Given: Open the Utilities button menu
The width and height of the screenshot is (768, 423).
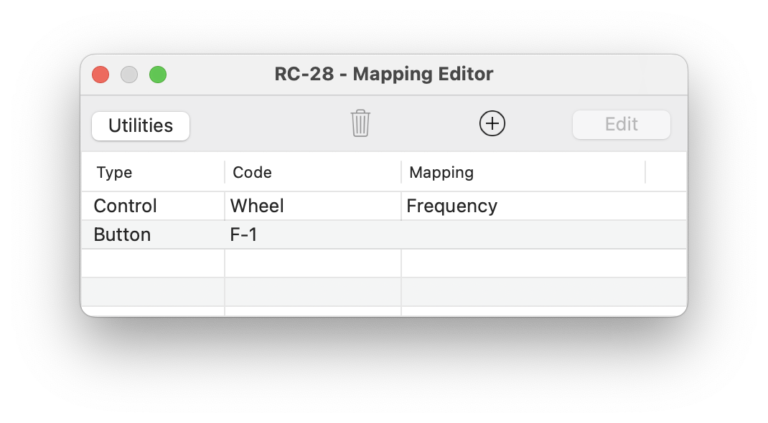Looking at the screenshot, I should 141,126.
